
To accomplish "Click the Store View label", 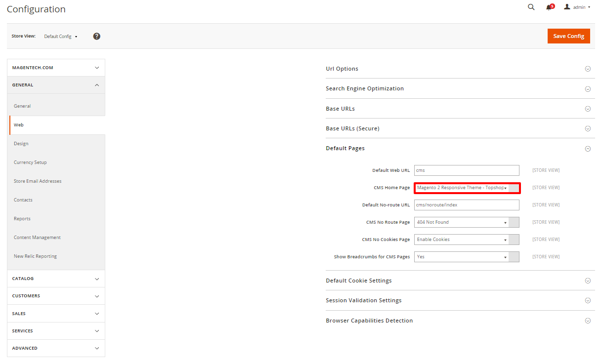I will pyautogui.click(x=24, y=36).
